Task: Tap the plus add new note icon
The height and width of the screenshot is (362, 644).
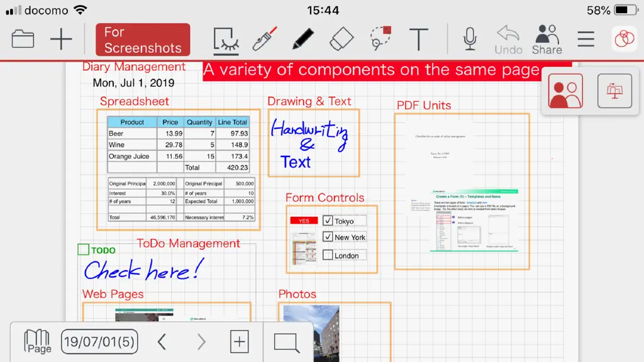Action: pyautogui.click(x=61, y=40)
